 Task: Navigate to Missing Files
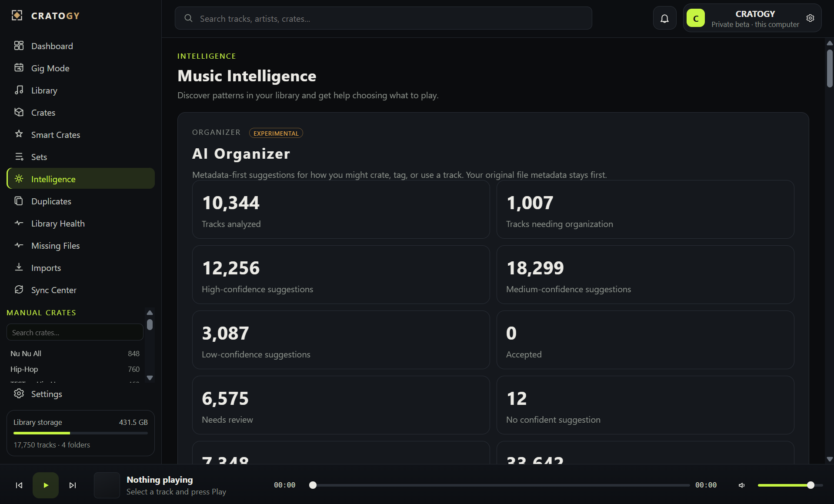80,245
